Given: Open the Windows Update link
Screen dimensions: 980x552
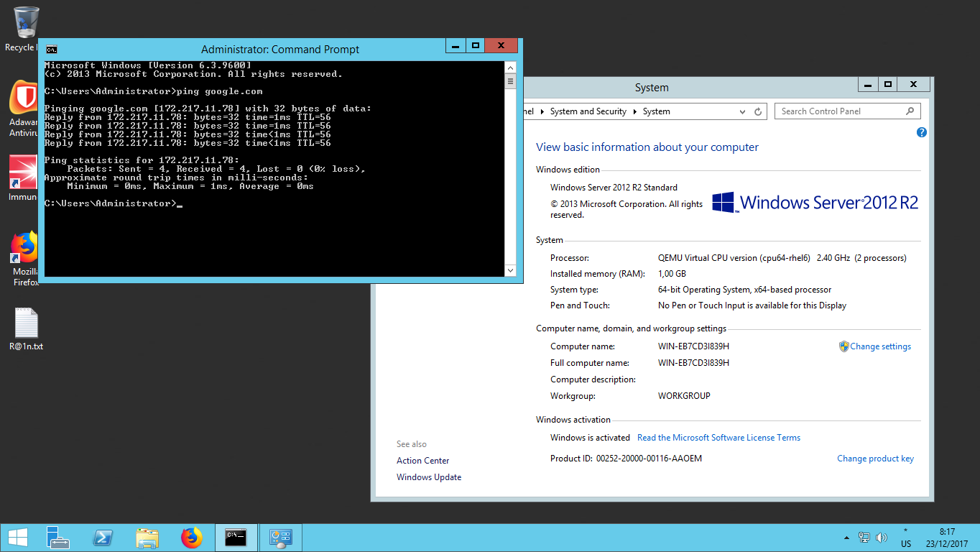Looking at the screenshot, I should (x=429, y=477).
